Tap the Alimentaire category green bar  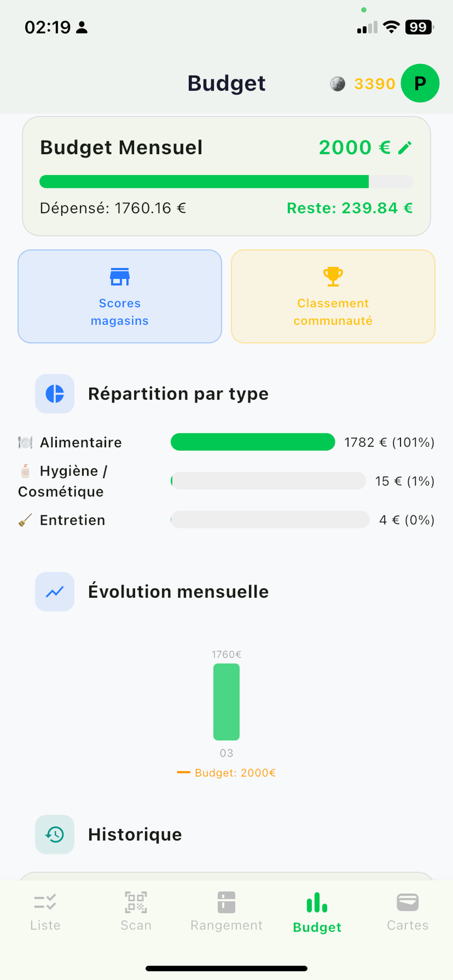tap(253, 442)
